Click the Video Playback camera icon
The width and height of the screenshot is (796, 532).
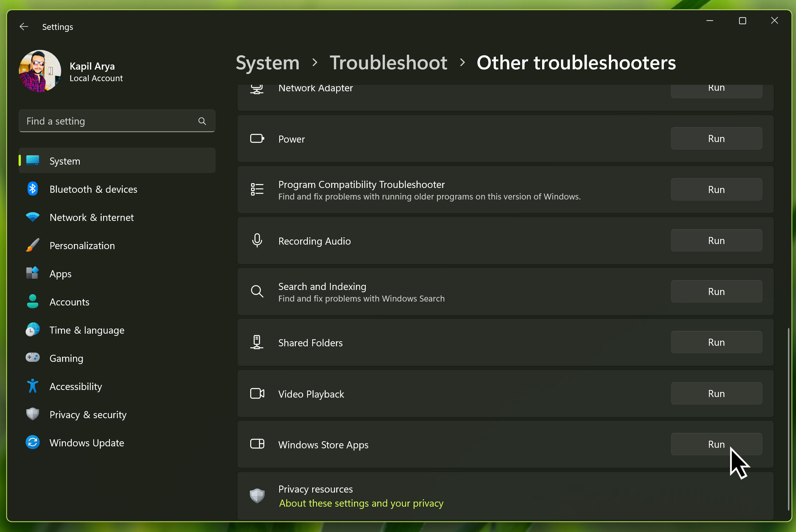(x=257, y=394)
